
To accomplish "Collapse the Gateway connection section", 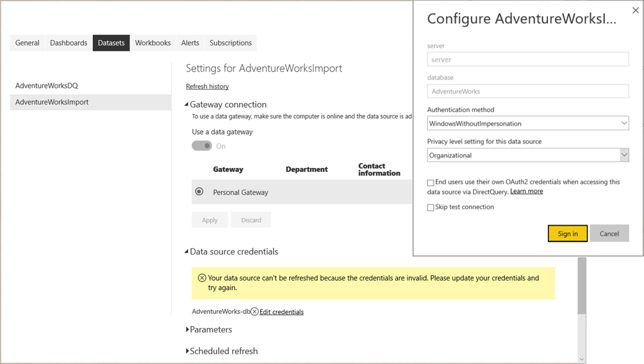I will point(186,104).
